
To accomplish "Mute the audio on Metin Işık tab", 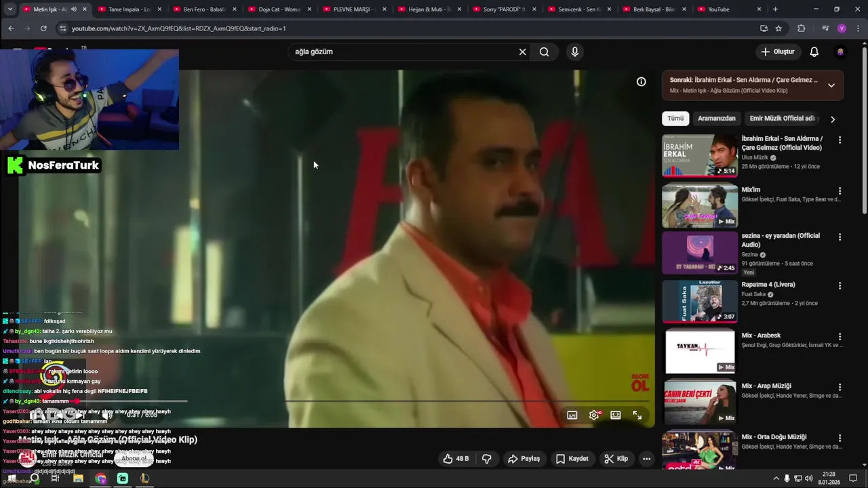I will click(x=73, y=9).
